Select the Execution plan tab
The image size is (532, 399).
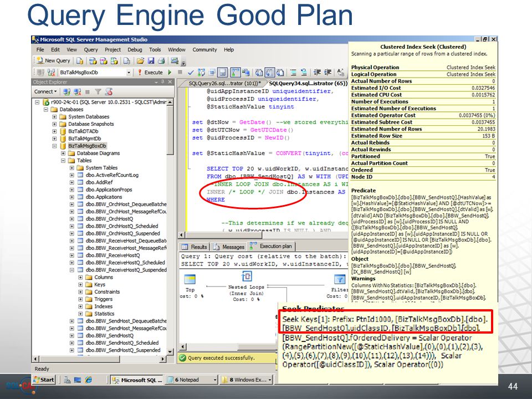coord(271,246)
